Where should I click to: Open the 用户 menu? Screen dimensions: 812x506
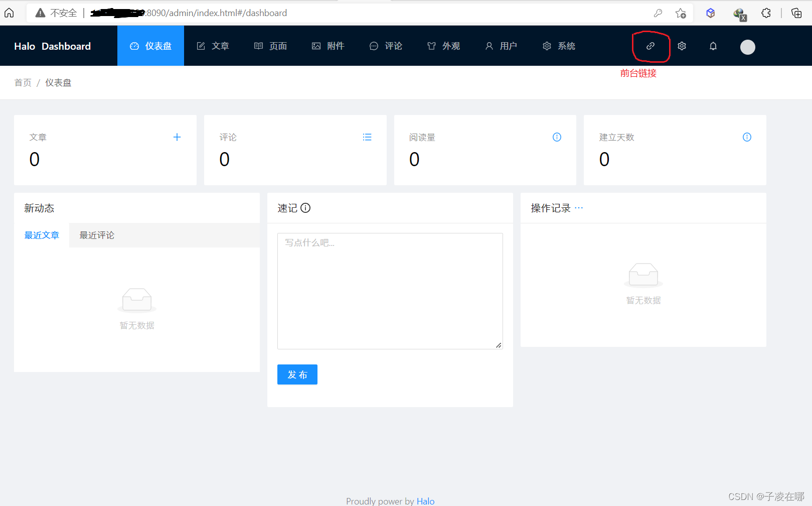(x=501, y=46)
